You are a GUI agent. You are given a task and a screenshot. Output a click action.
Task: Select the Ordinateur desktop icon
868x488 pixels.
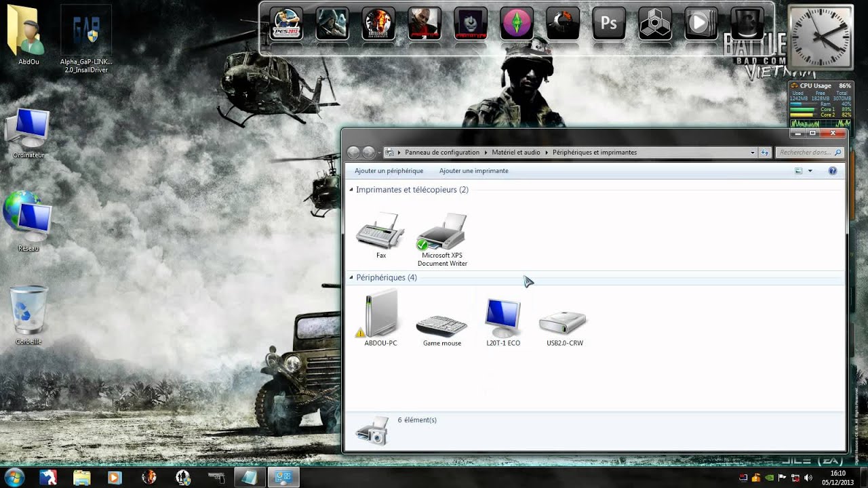[28, 133]
